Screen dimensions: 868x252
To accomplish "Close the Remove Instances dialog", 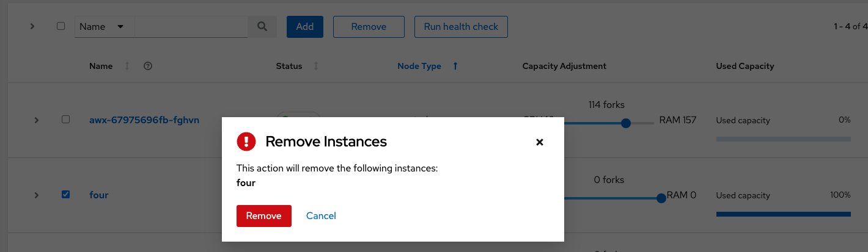I will click(539, 142).
